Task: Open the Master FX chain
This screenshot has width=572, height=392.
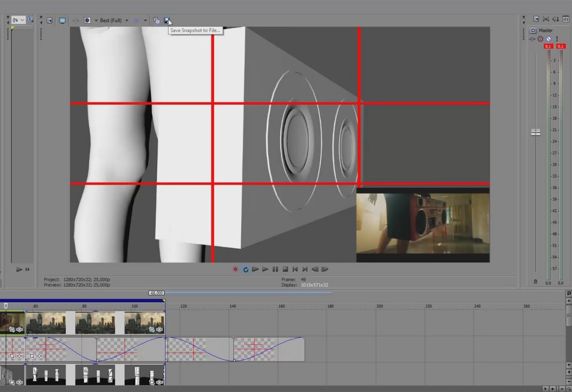Action: [x=532, y=39]
